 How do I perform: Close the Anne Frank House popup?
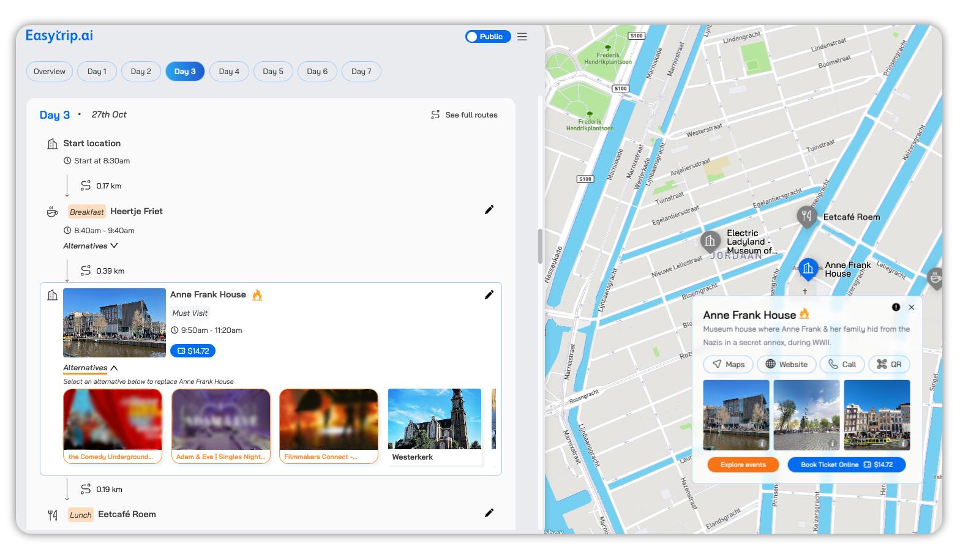911,307
